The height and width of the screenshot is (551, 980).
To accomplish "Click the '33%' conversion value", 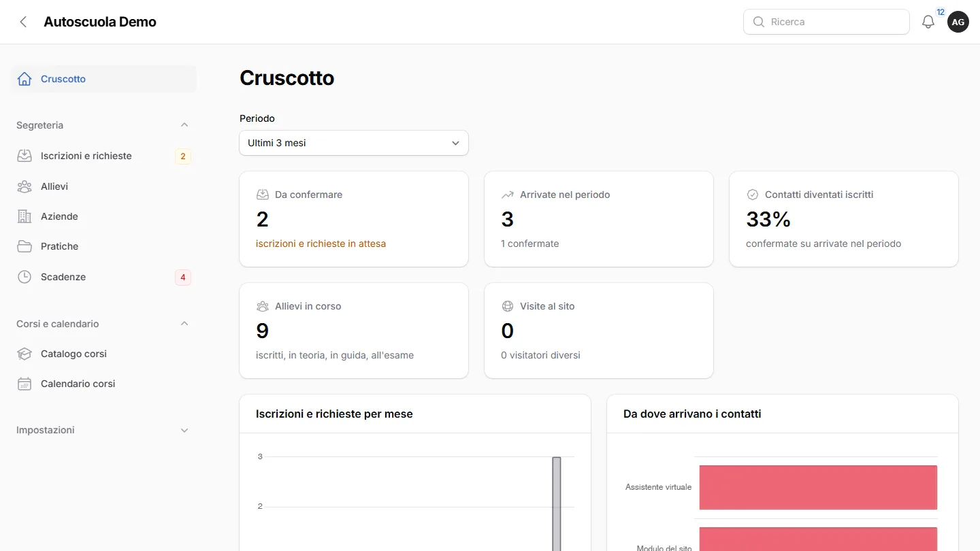I will pyautogui.click(x=768, y=219).
